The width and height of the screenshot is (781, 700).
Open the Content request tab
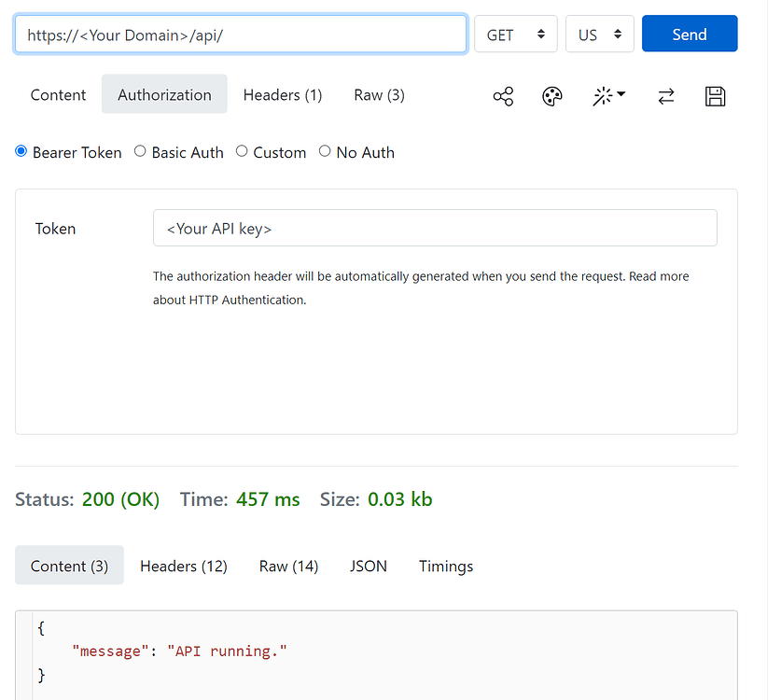click(x=58, y=94)
